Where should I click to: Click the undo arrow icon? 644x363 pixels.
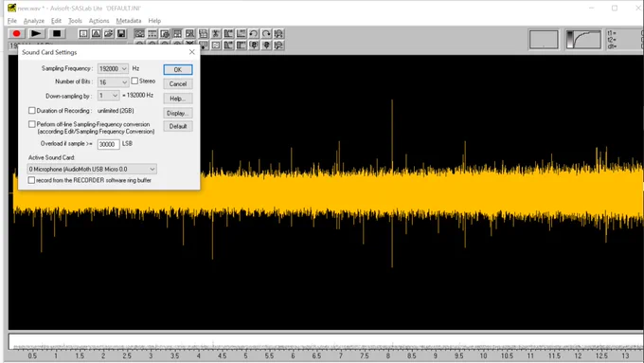pos(254,34)
